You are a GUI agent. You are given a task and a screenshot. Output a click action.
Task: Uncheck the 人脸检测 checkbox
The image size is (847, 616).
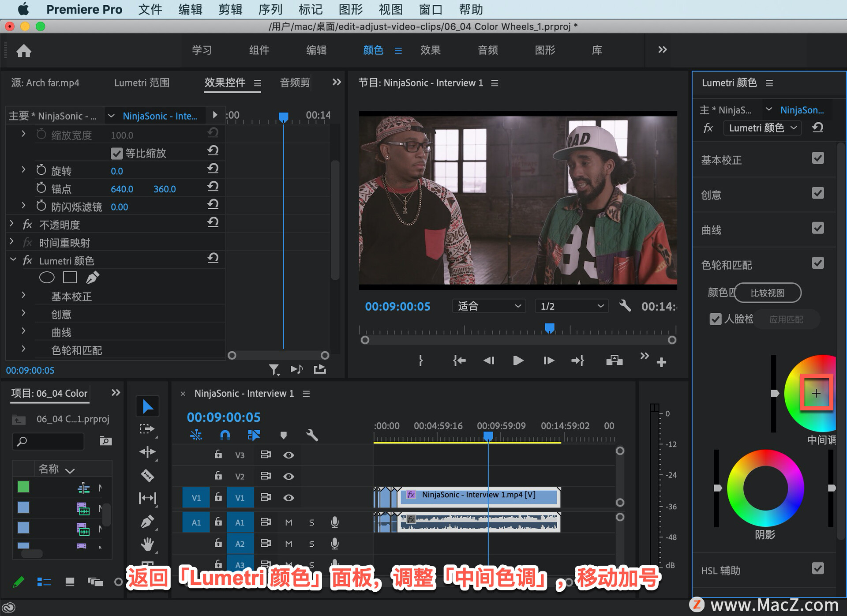click(x=715, y=319)
